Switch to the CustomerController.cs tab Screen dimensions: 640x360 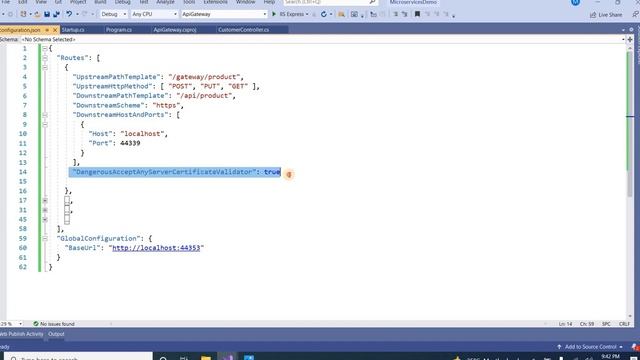point(244,30)
